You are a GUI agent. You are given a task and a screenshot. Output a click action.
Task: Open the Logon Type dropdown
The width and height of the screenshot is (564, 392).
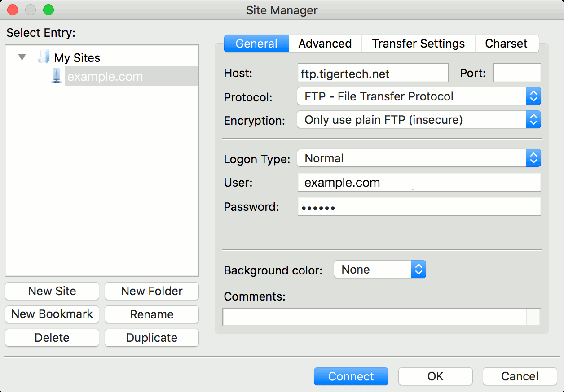click(533, 158)
